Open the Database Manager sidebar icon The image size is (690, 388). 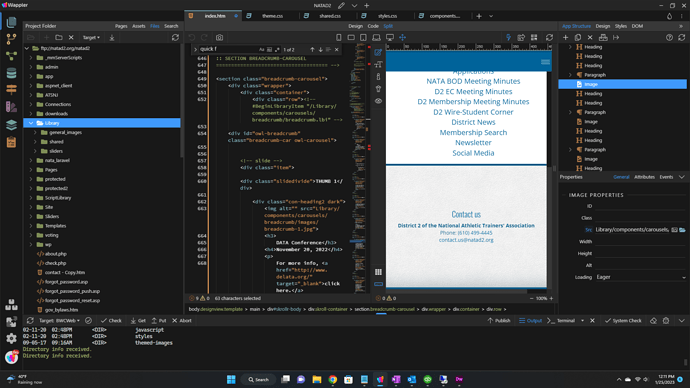[11, 73]
